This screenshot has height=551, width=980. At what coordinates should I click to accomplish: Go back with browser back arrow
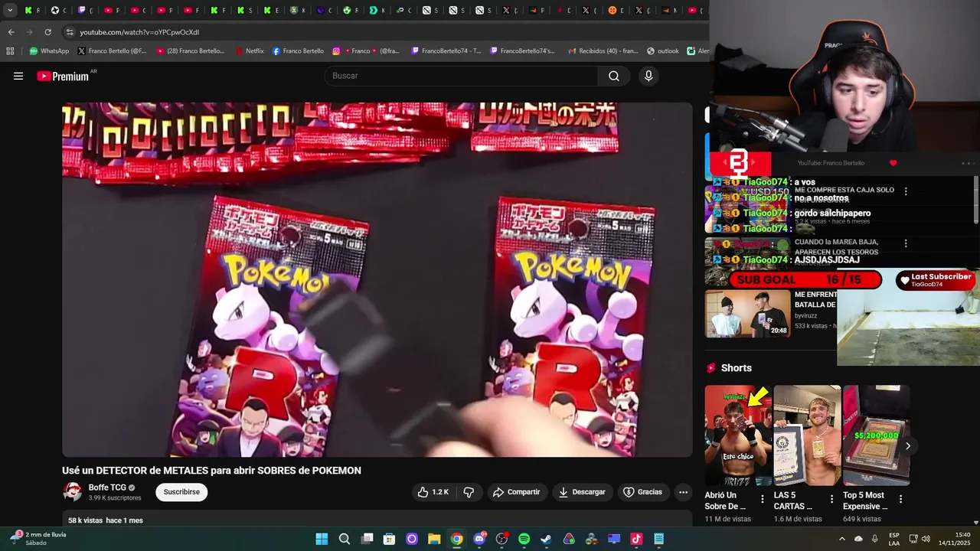(x=11, y=32)
